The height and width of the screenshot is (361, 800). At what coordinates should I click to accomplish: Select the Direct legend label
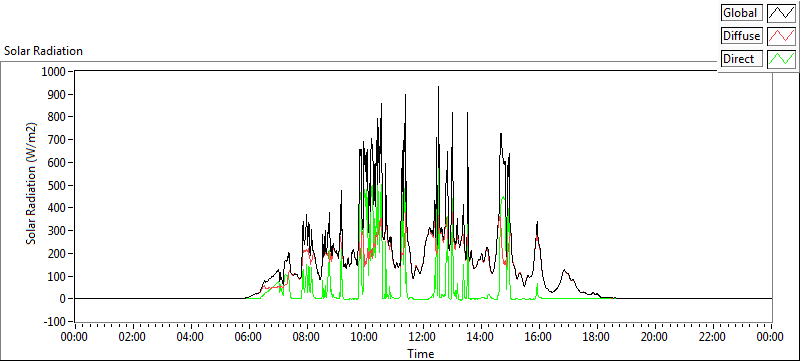pos(742,59)
